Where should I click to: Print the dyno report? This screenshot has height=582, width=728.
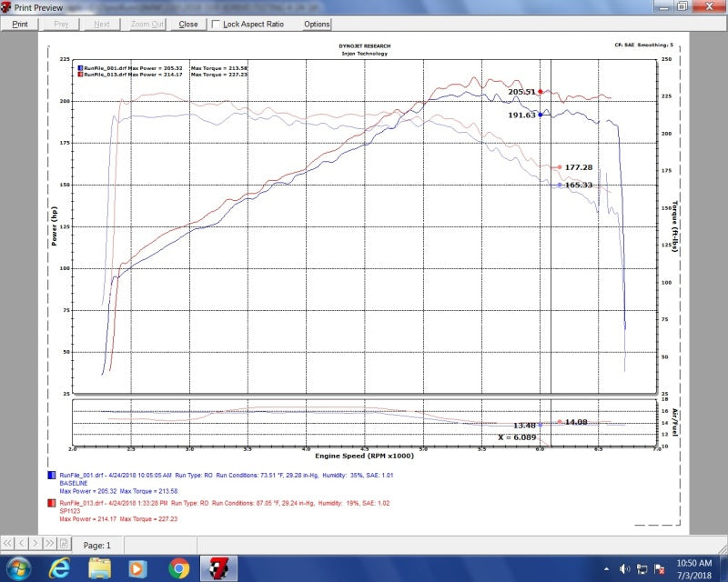click(19, 25)
